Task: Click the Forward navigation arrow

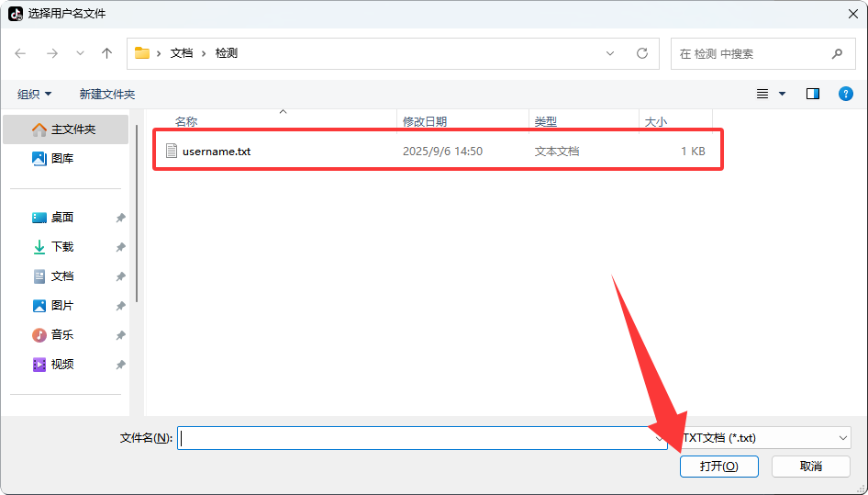Action: click(51, 53)
